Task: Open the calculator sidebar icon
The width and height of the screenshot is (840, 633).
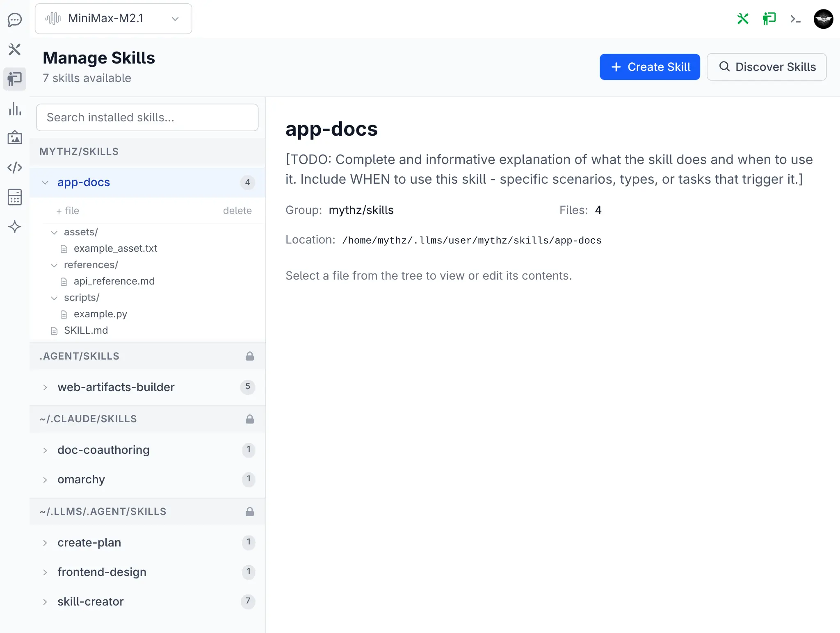Action: 15,197
